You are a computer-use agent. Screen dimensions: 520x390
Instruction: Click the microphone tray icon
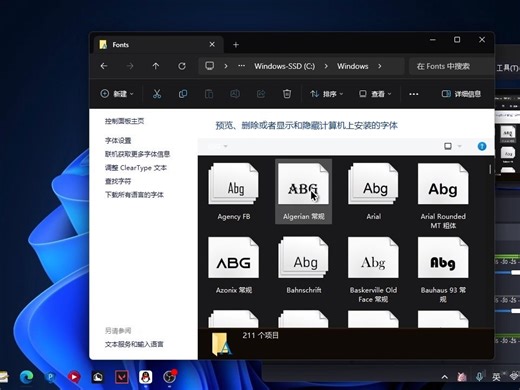click(479, 377)
